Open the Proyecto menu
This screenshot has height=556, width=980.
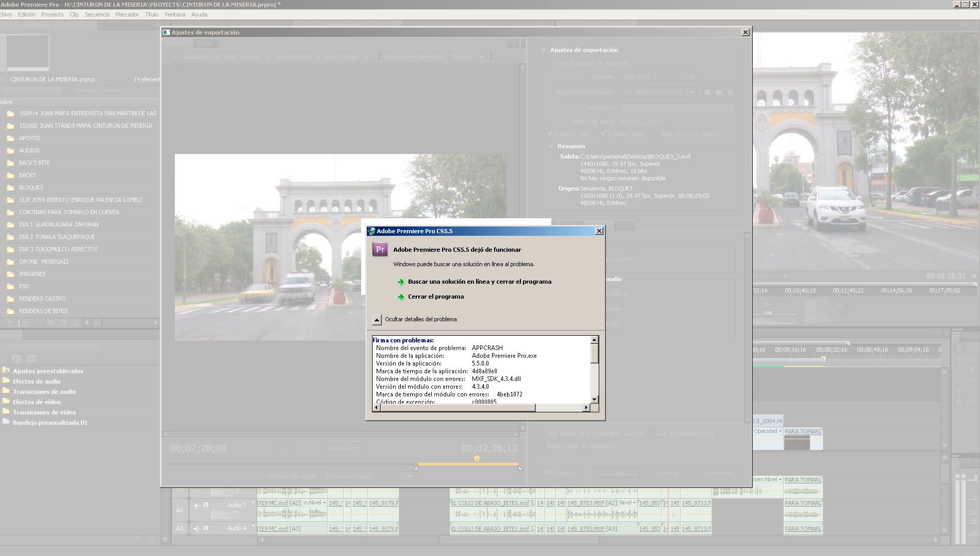pos(53,14)
